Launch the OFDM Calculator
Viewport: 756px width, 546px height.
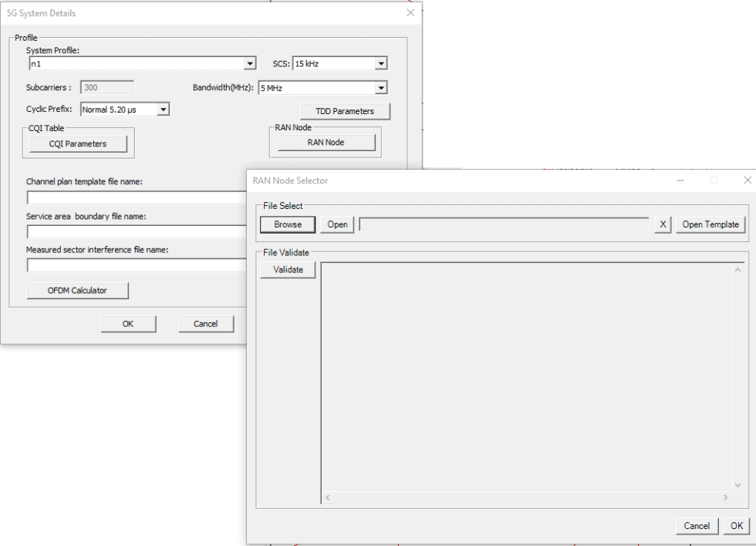click(77, 290)
